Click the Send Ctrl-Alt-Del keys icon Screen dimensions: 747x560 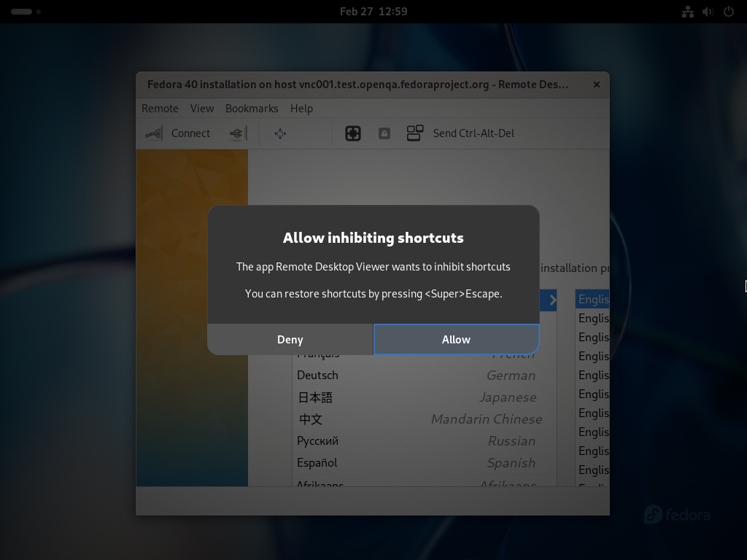click(415, 133)
